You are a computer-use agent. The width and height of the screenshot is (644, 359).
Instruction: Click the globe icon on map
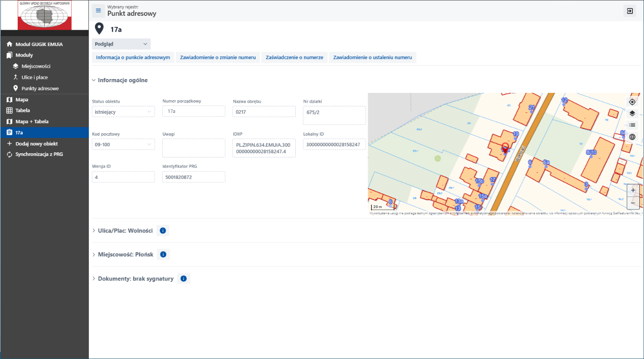point(632,137)
